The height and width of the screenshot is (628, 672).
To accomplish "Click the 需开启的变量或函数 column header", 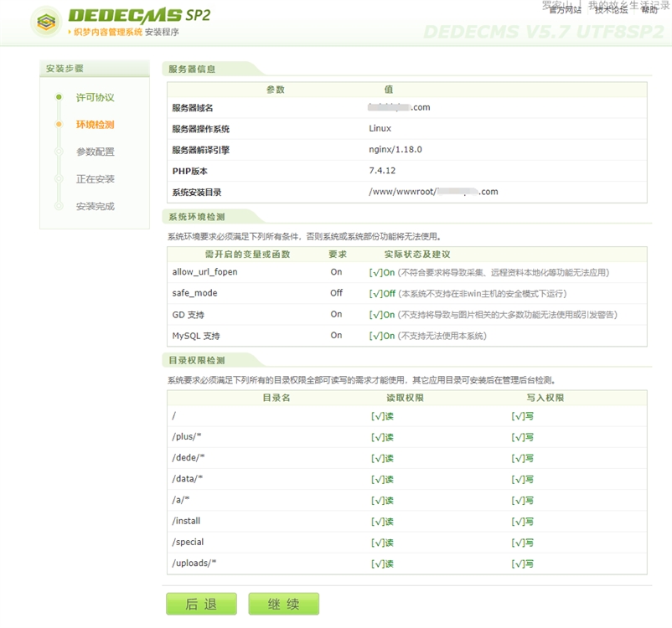I will click(248, 255).
